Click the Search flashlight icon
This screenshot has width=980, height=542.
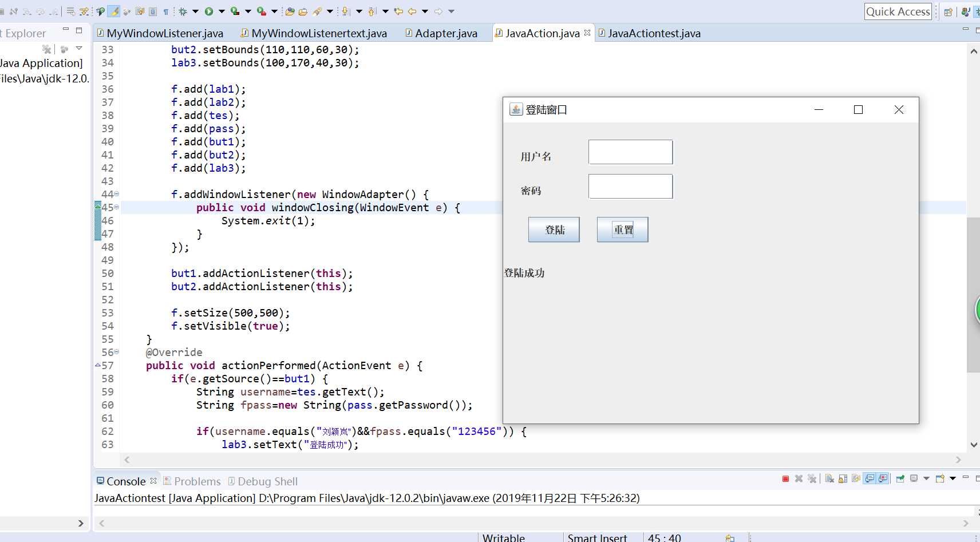(317, 11)
